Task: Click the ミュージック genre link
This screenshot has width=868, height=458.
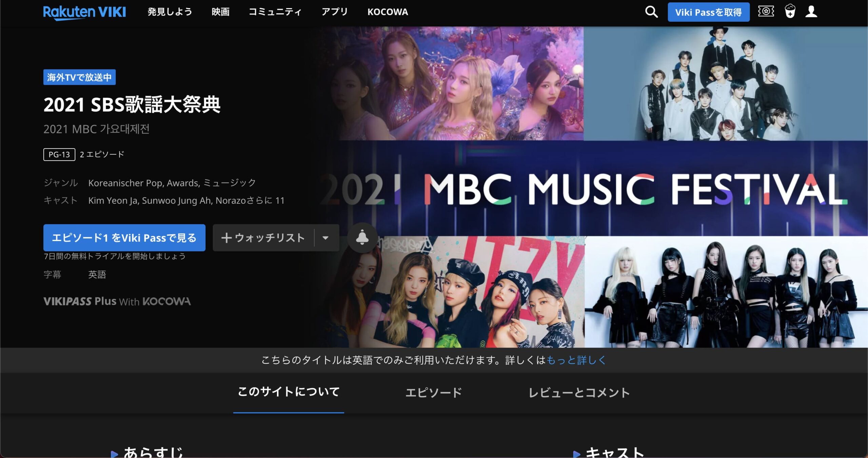Action: 229,183
